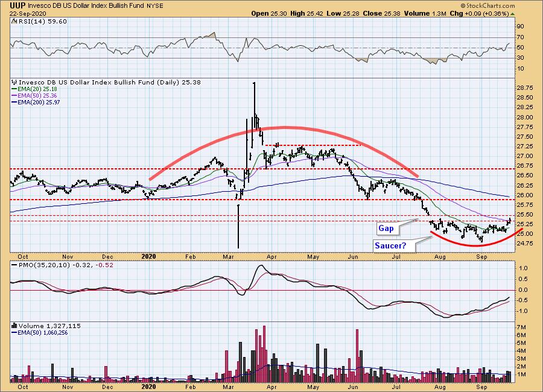543x392 pixels.
Task: Click the 24.75 price axis label
Action: point(525,244)
